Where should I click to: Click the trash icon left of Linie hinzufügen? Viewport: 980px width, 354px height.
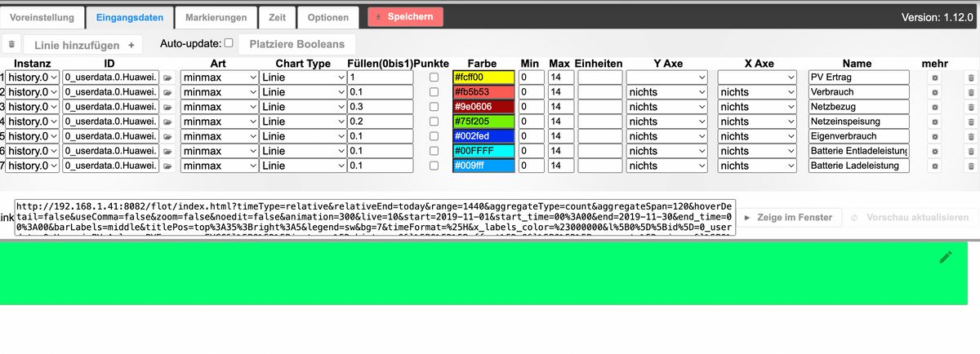tap(12, 45)
